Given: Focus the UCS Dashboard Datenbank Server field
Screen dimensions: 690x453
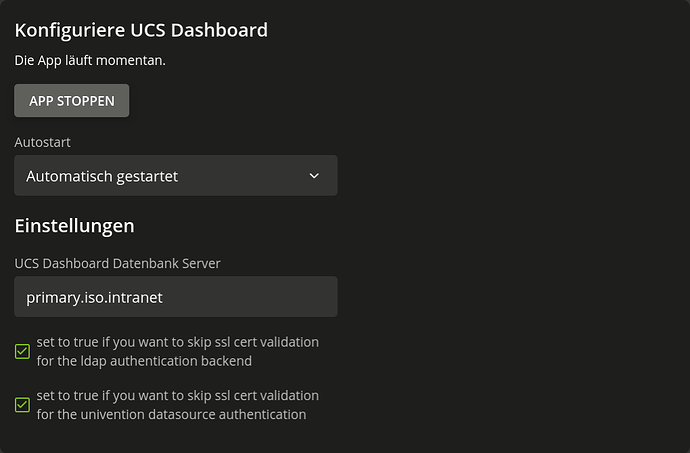Looking at the screenshot, I should [x=176, y=297].
